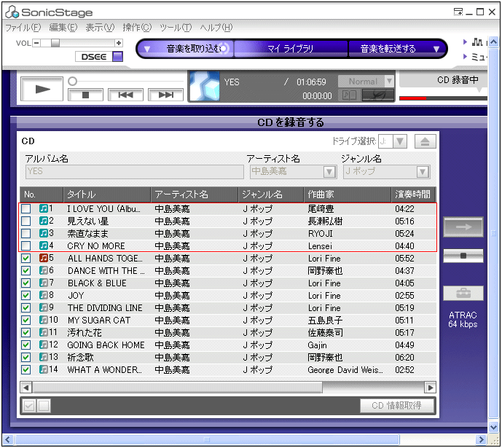The image size is (502, 448).
Task: Uncheck the checkbox for track 9 THE DIVIDING LINE
Action: click(26, 307)
